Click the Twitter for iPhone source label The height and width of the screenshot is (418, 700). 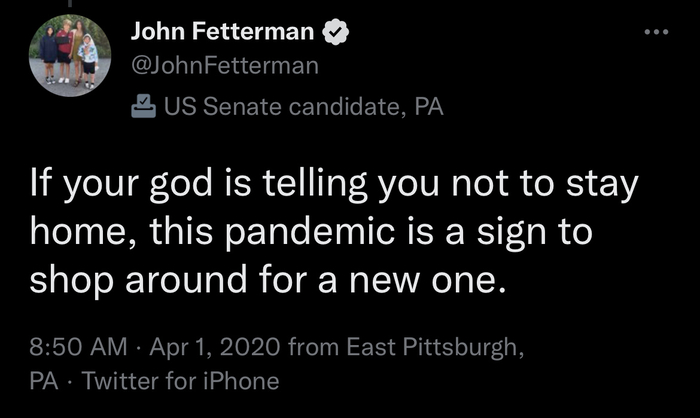[x=179, y=381]
